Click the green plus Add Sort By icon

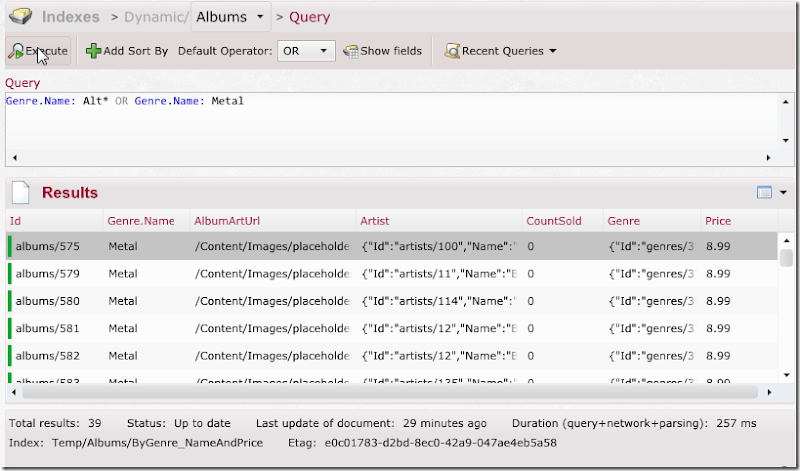click(x=93, y=51)
